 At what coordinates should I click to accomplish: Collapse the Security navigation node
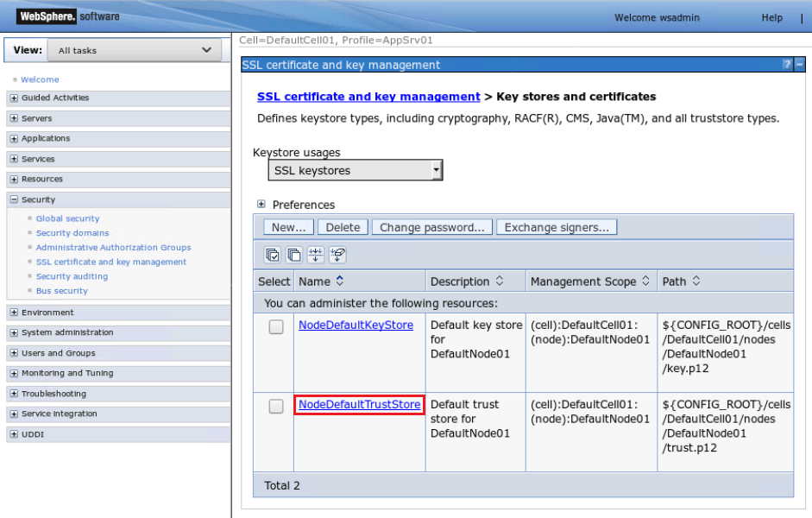(x=14, y=199)
